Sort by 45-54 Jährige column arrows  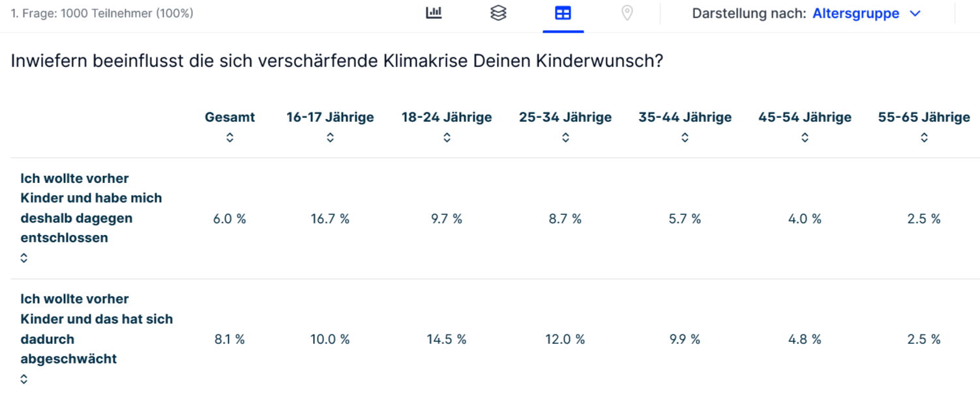click(x=805, y=137)
